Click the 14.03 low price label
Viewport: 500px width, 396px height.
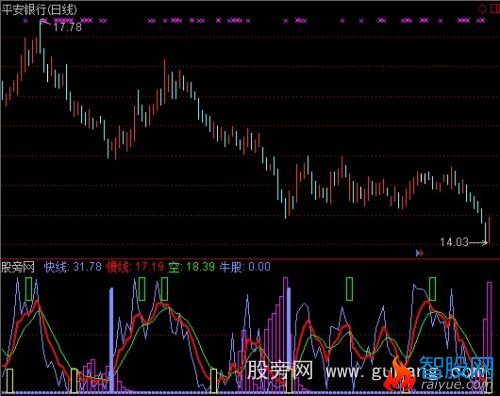click(x=454, y=242)
